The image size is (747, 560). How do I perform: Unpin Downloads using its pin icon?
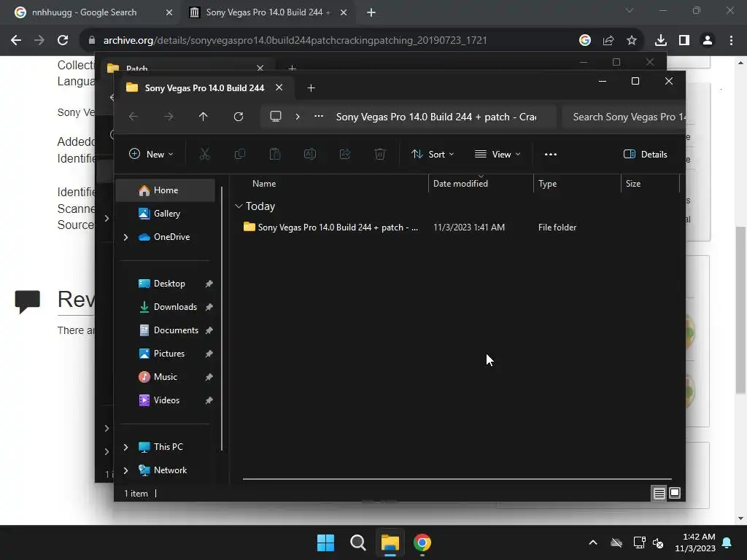(x=209, y=307)
